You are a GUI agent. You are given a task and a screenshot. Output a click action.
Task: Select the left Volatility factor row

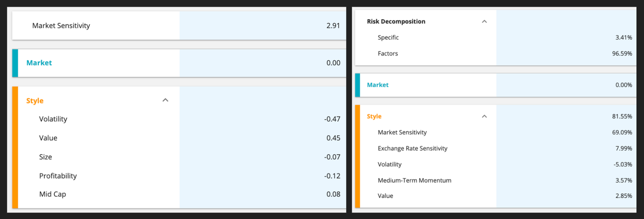(x=53, y=119)
